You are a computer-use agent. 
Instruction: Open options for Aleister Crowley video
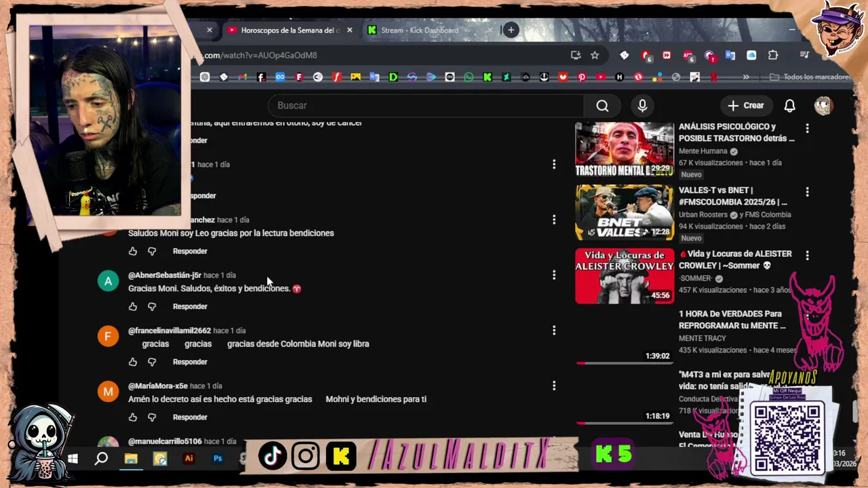pos(807,256)
